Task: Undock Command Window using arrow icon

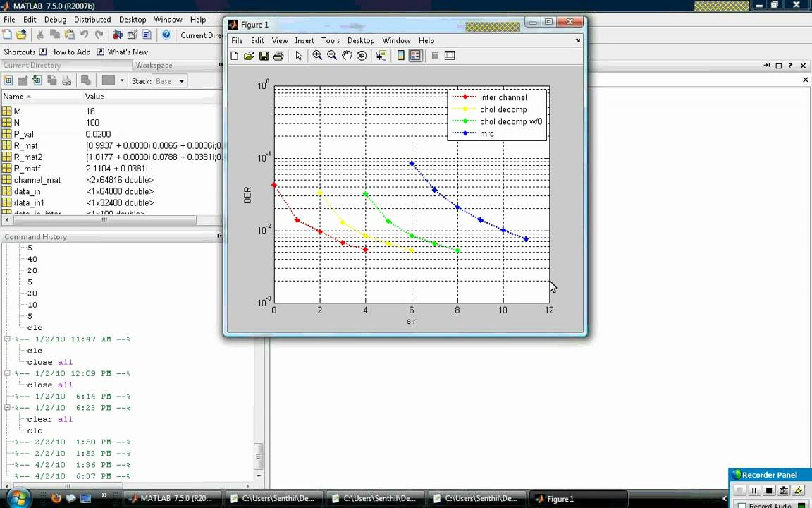Action: [x=791, y=66]
